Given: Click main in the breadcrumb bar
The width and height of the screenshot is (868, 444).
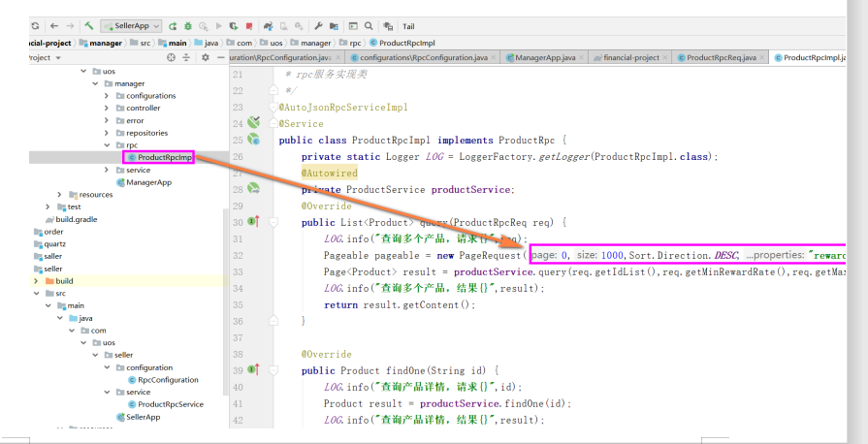Looking at the screenshot, I should [173, 43].
